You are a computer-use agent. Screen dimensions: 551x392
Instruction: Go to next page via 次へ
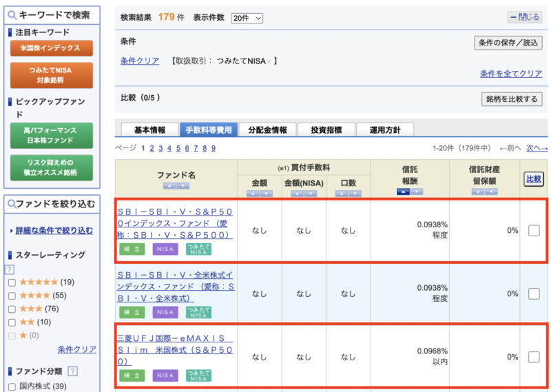(x=537, y=148)
